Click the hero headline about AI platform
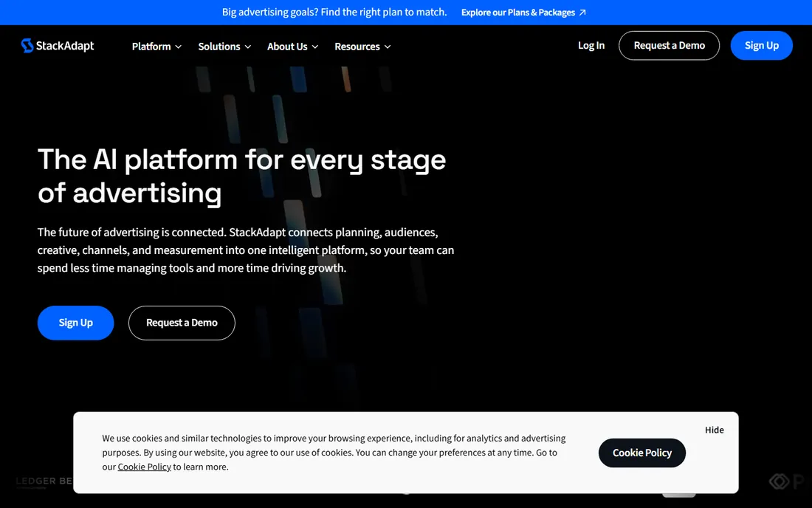This screenshot has height=508, width=812. pyautogui.click(x=242, y=176)
